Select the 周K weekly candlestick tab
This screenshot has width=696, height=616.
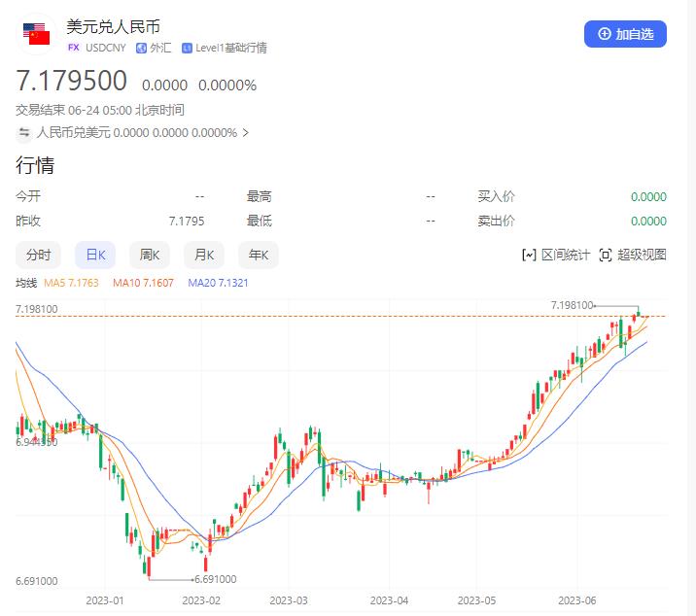pyautogui.click(x=150, y=255)
